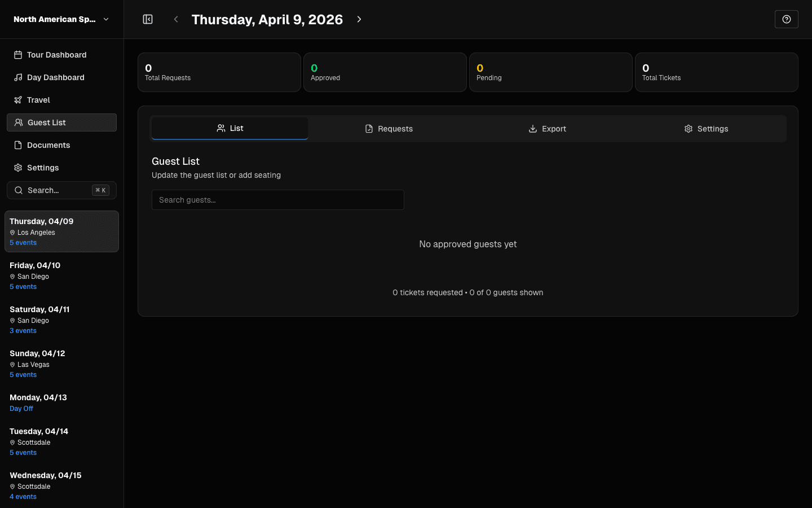Click the Day Off link for Monday
This screenshot has width=812, height=508.
tap(21, 409)
